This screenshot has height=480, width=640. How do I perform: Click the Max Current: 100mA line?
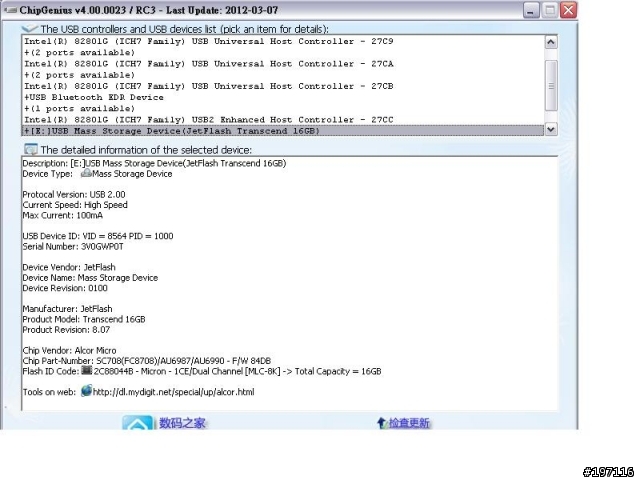(63, 215)
